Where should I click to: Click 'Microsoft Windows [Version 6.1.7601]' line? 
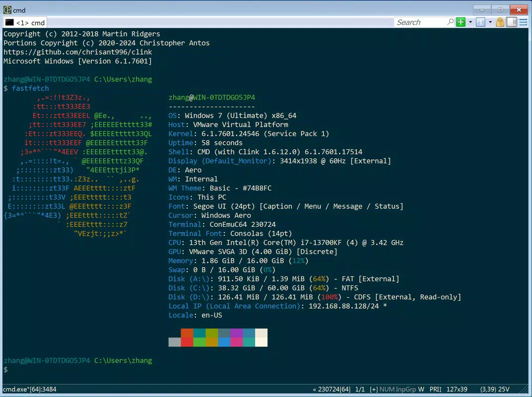[x=78, y=61]
